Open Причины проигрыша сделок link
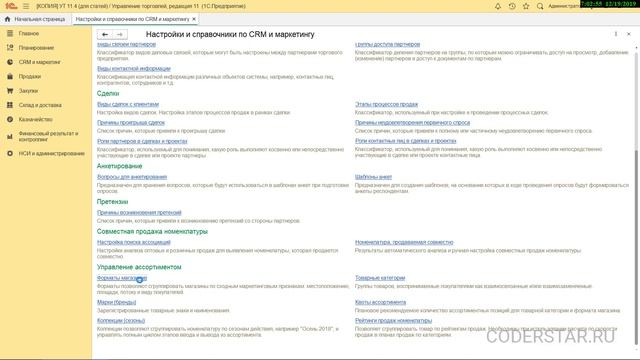Viewport: 640px width, 360px height. click(131, 122)
